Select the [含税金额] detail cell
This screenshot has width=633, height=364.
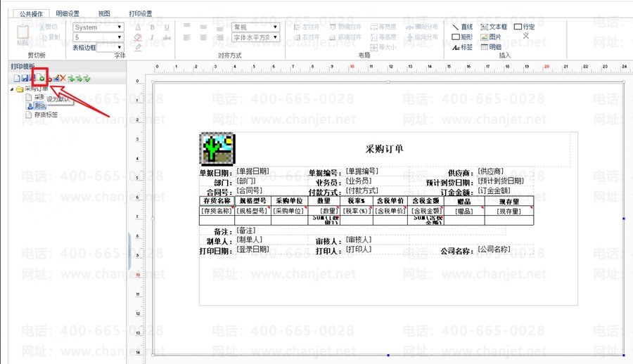coord(426,211)
